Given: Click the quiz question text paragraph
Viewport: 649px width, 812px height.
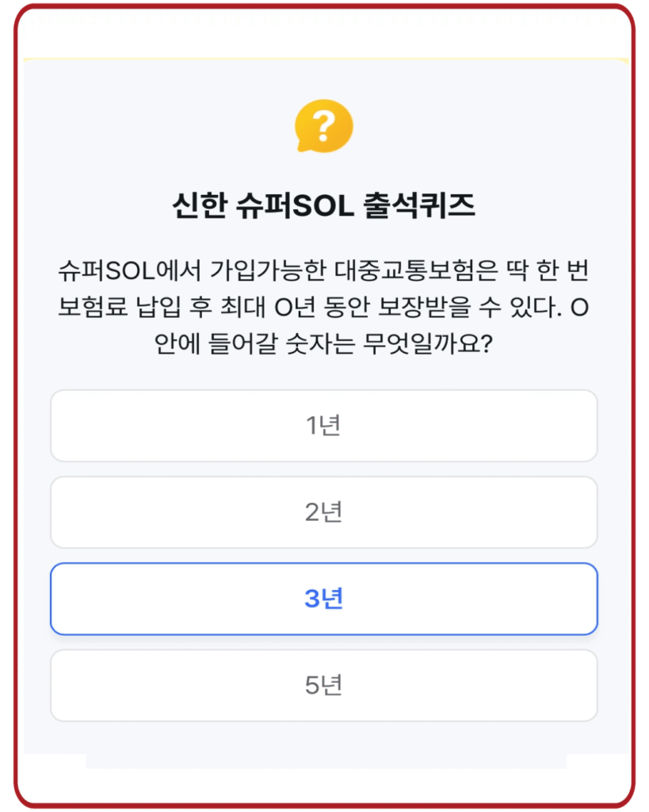Looking at the screenshot, I should point(323,304).
